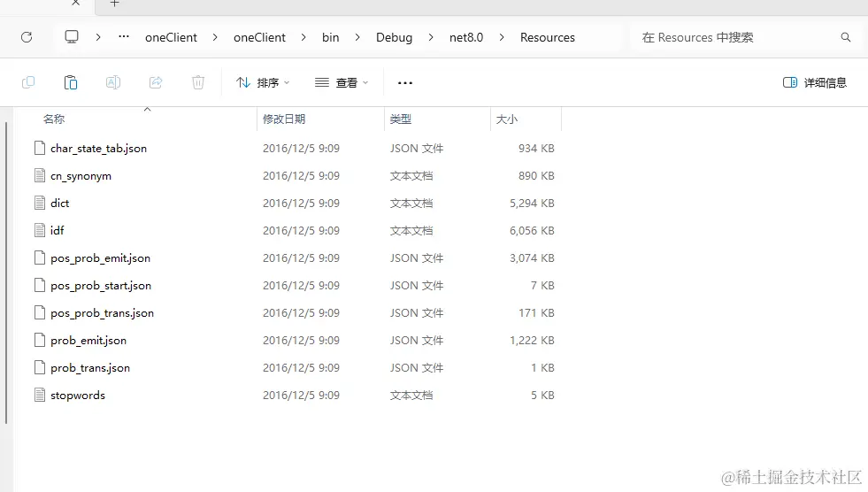
Task: Sort by 修改日期 column header
Action: coord(284,119)
